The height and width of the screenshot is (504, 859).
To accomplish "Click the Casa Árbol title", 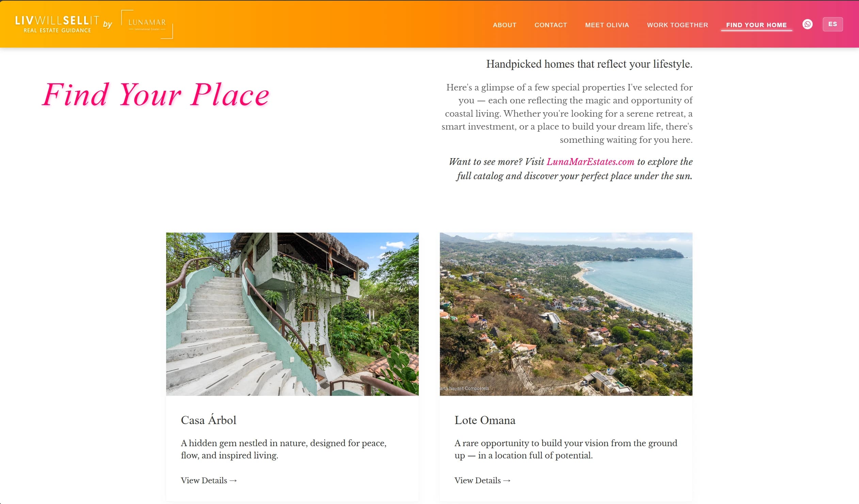I will [208, 420].
